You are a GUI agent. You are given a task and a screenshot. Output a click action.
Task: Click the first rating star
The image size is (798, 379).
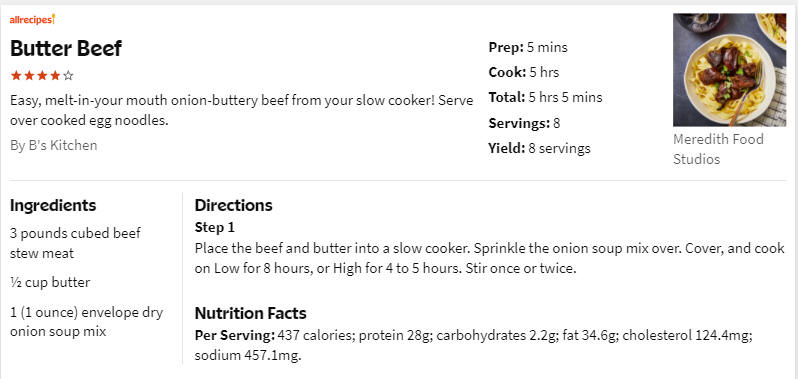coord(16,76)
